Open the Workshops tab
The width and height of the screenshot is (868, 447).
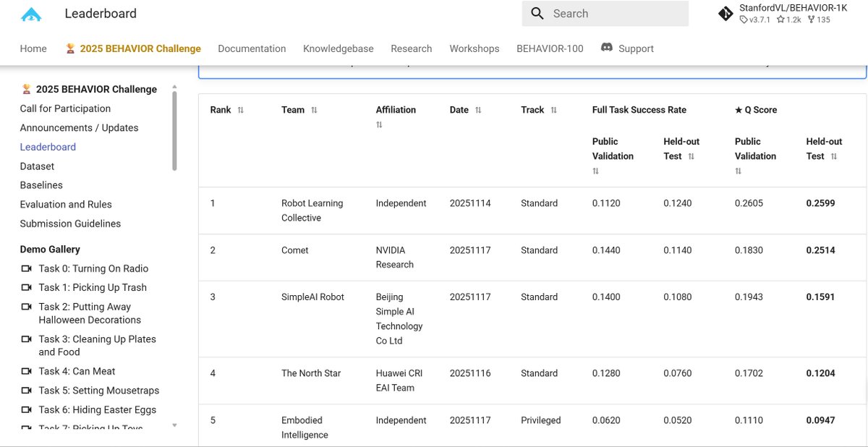(x=475, y=48)
